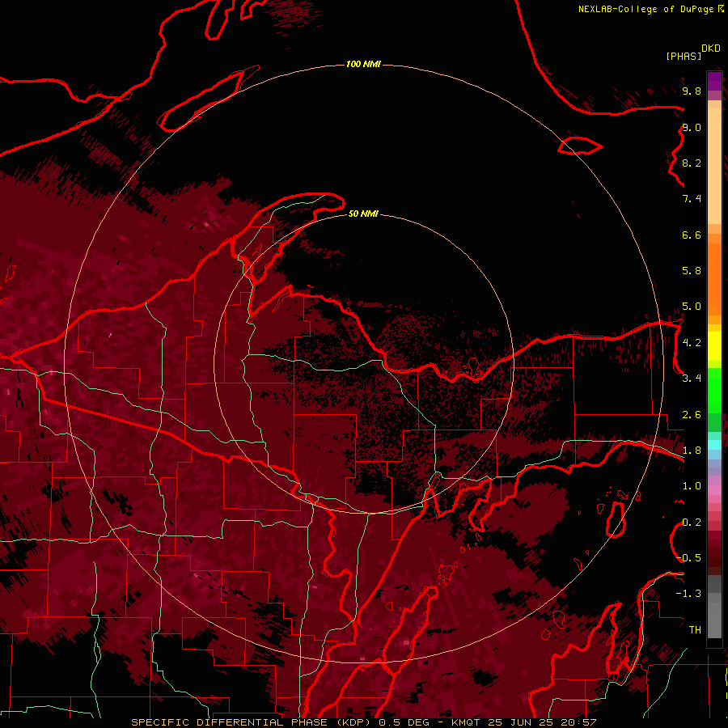Click the 3.4 value on the color scale

[x=691, y=379]
